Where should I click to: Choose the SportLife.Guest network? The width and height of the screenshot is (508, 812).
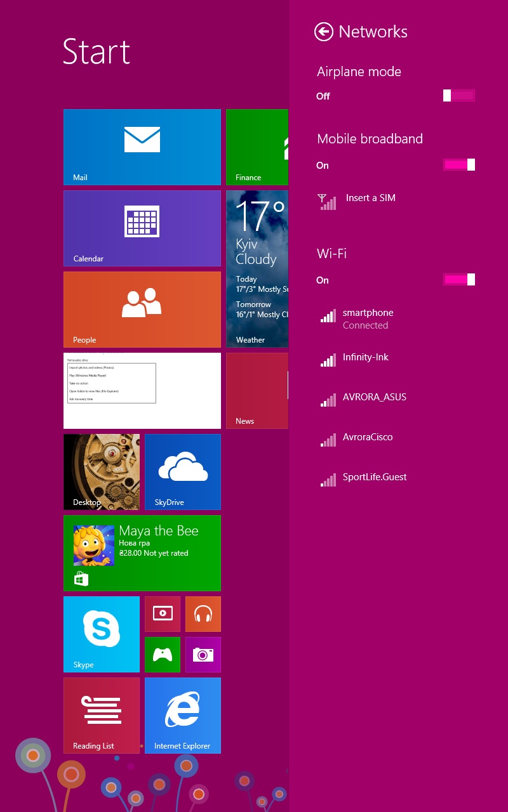pyautogui.click(x=374, y=478)
